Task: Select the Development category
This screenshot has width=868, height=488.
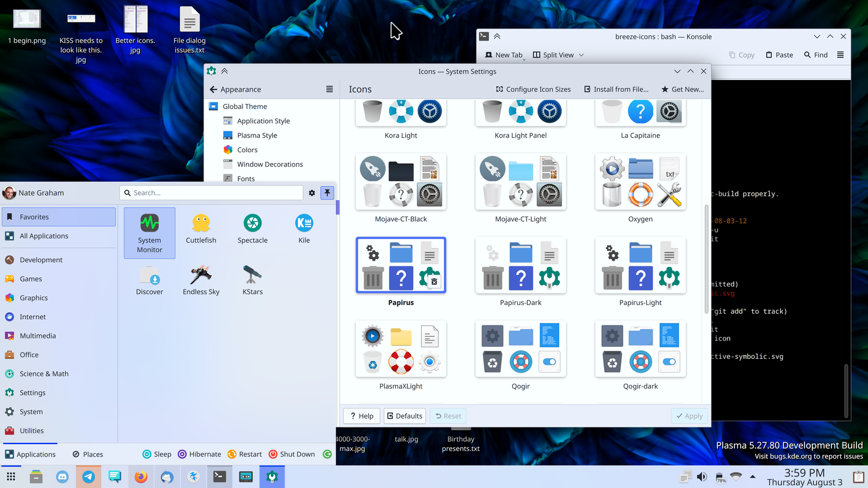Action: pos(41,260)
